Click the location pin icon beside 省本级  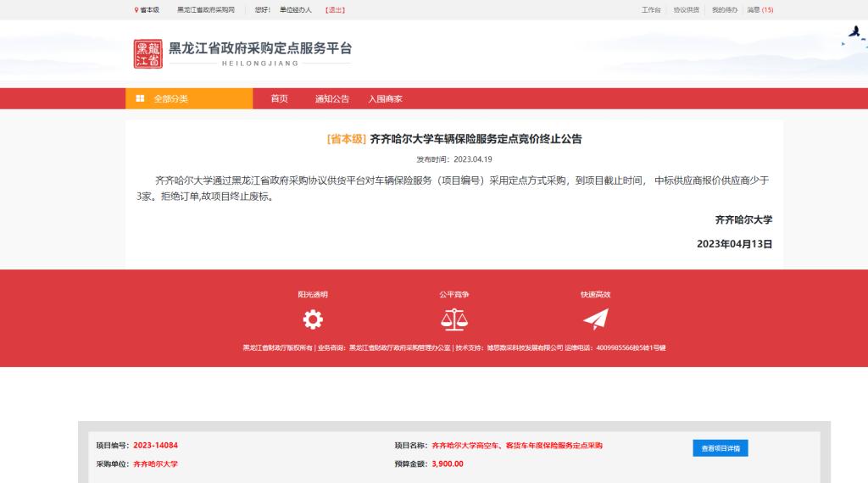point(136,10)
